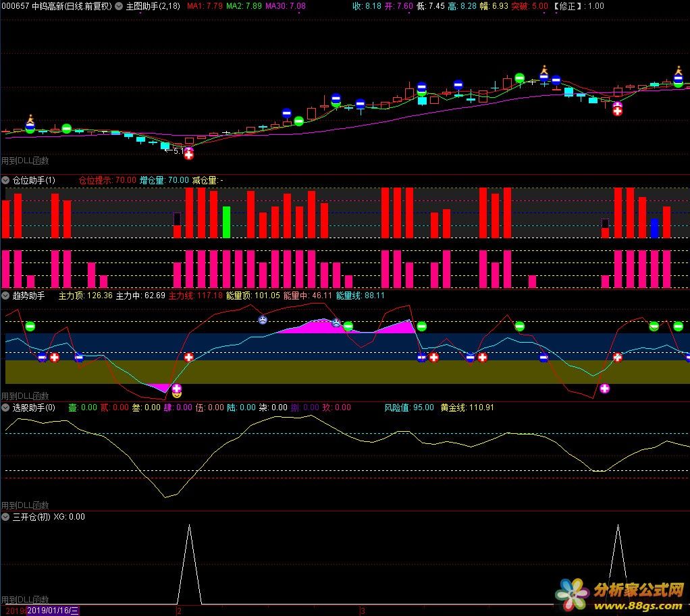Click the 【修正】: 1.00 value
Image resolution: width=690 pixels, height=616 pixels.
[578, 6]
